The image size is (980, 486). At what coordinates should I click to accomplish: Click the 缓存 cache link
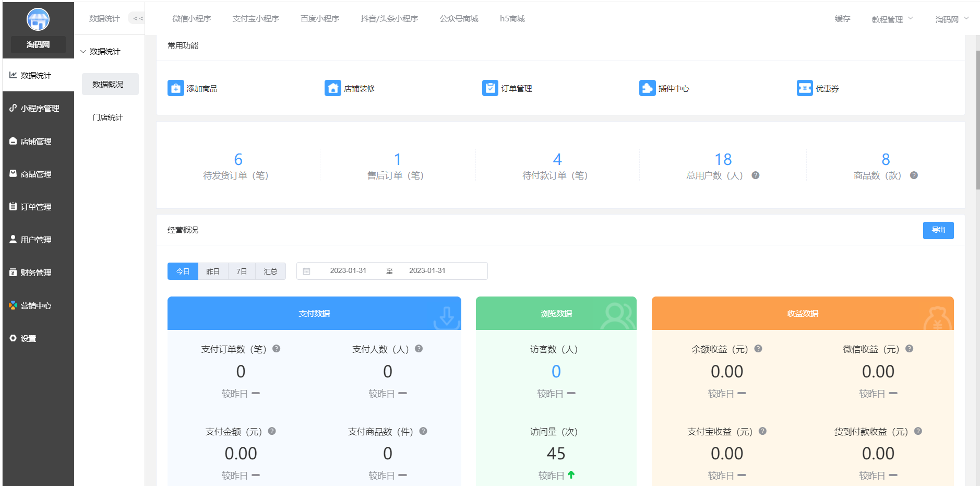tap(842, 19)
